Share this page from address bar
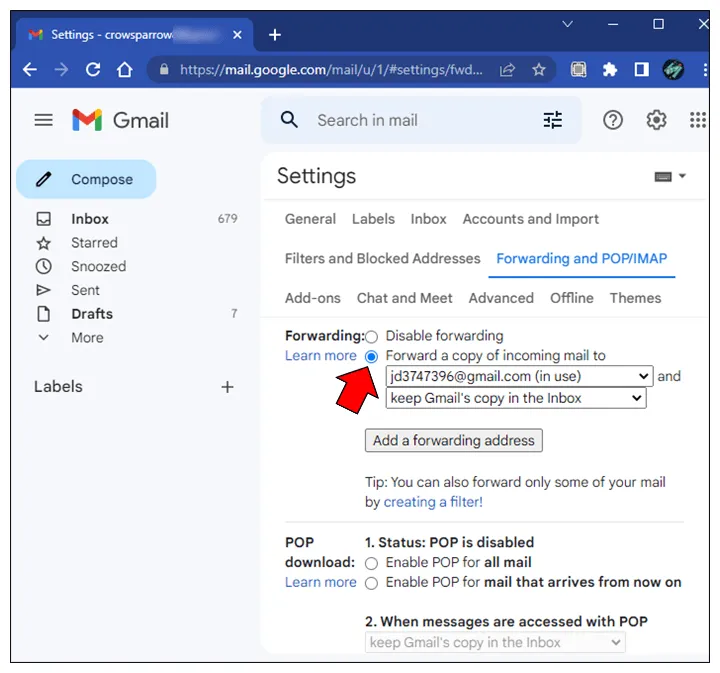The height and width of the screenshot is (673, 720). [507, 70]
